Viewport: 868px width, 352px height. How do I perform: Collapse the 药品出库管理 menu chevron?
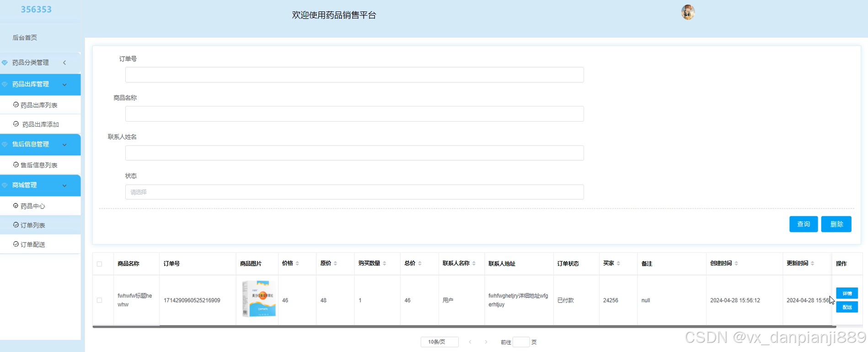click(64, 85)
